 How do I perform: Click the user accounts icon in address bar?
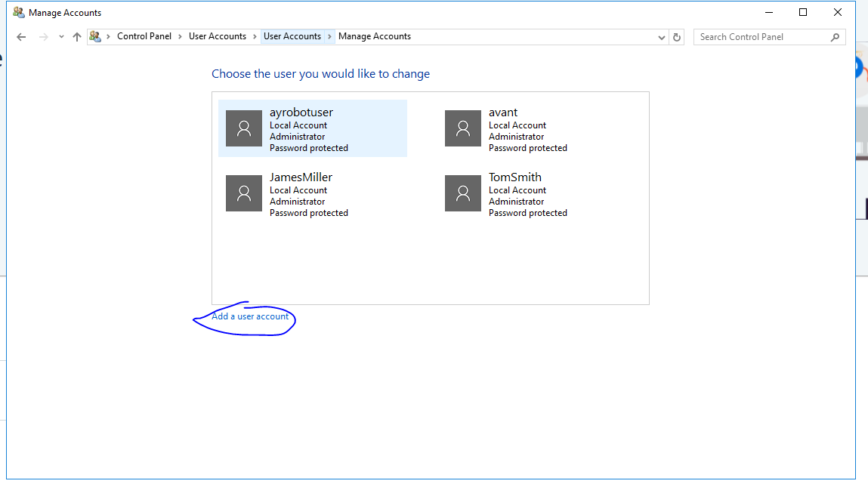(x=95, y=36)
